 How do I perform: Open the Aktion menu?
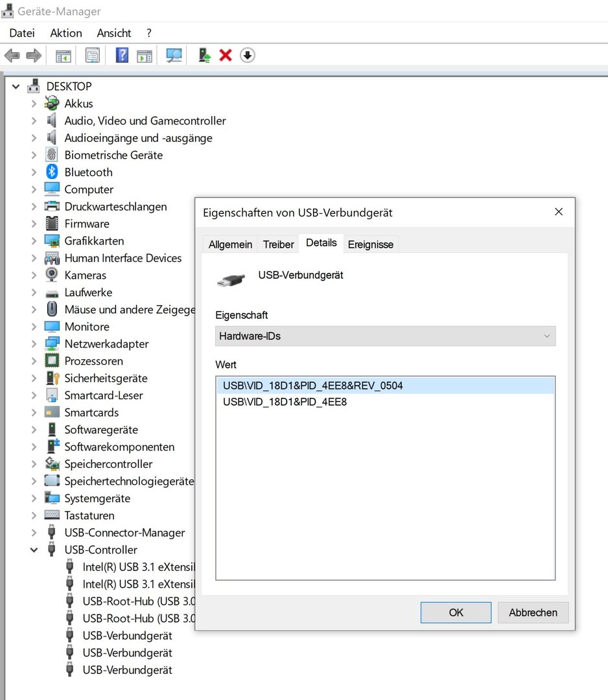pyautogui.click(x=66, y=33)
